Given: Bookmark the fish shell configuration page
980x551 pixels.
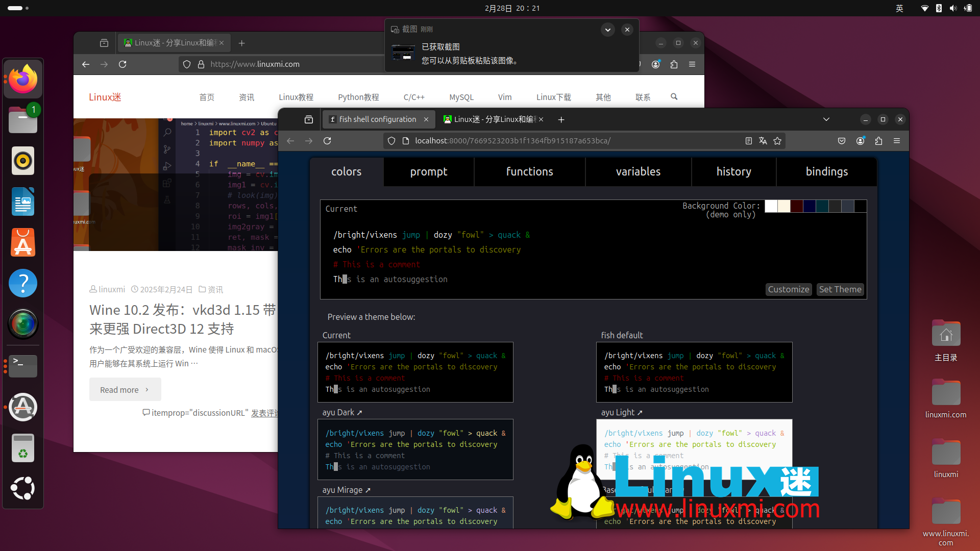Looking at the screenshot, I should pos(777,141).
